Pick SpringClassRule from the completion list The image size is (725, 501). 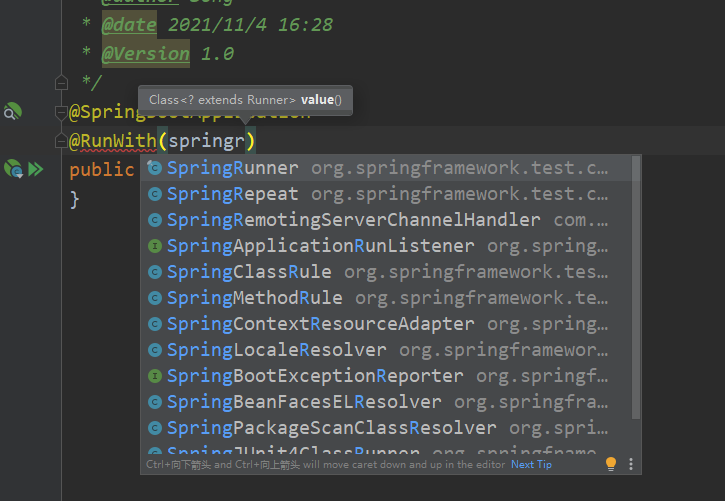click(386, 272)
